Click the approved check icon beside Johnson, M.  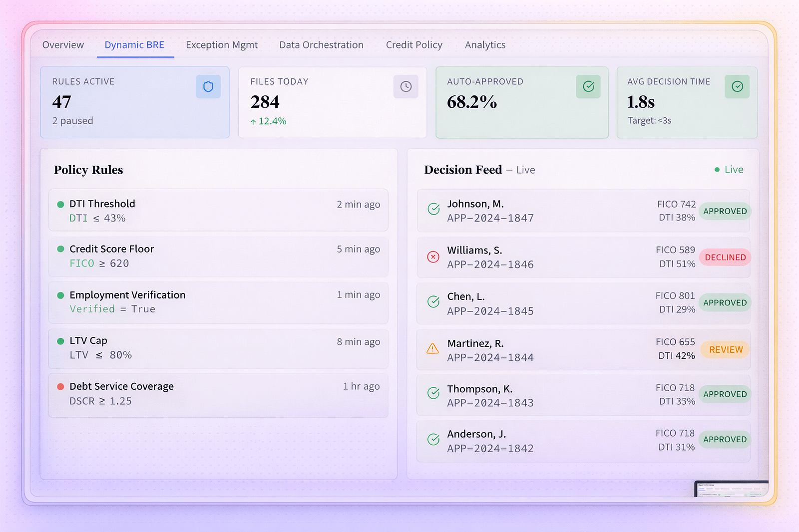(x=433, y=209)
